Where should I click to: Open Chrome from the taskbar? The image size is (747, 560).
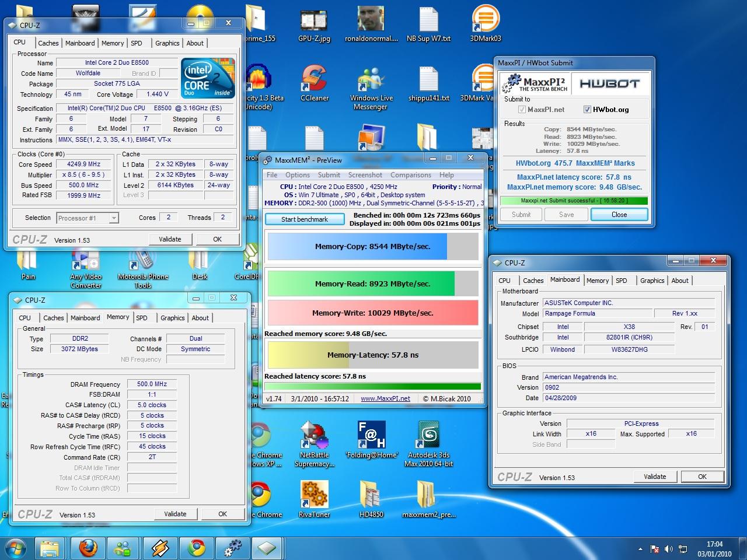(x=196, y=548)
